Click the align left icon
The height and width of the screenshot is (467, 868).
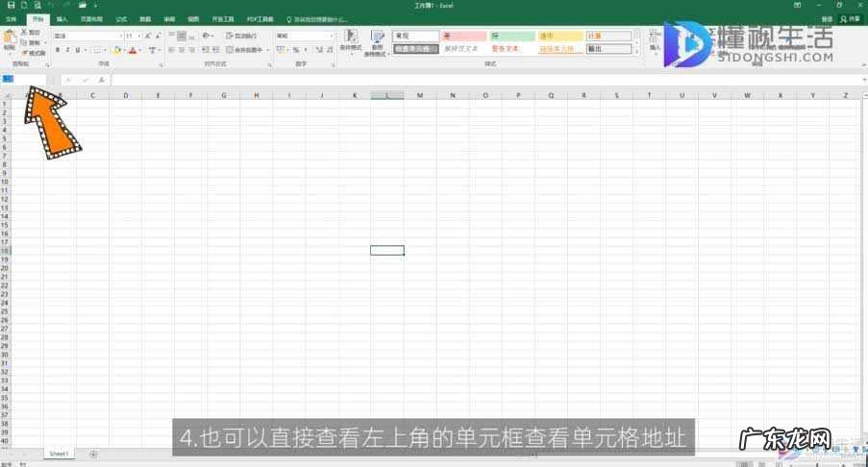coord(172,50)
